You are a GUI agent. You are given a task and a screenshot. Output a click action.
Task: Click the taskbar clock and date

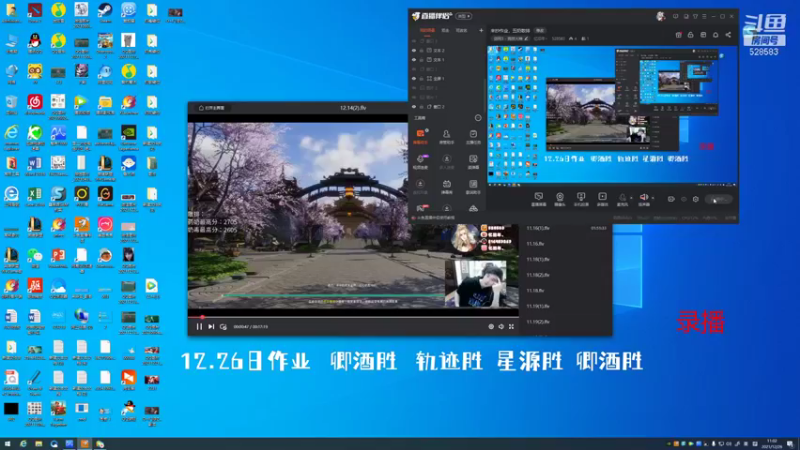click(x=771, y=444)
